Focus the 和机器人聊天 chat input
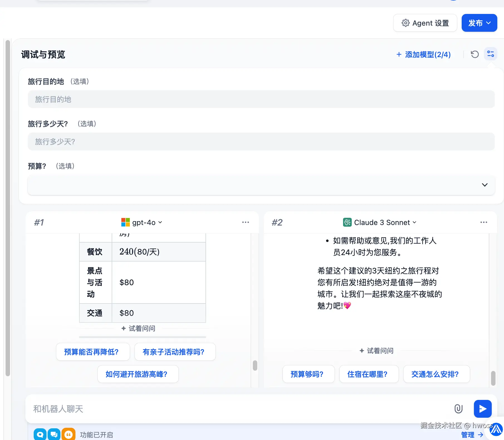Viewport: 504px width, 440px height. [x=239, y=409]
